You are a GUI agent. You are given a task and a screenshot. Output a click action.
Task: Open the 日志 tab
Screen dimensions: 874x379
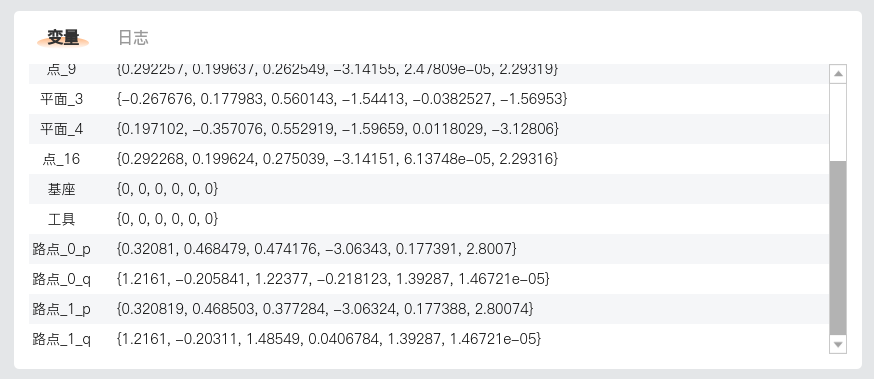point(133,38)
